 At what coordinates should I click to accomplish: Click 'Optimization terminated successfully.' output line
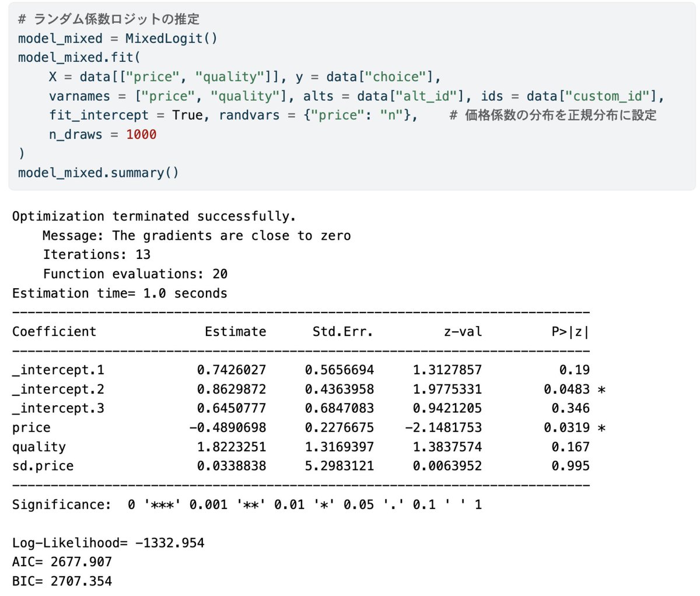[x=154, y=216]
